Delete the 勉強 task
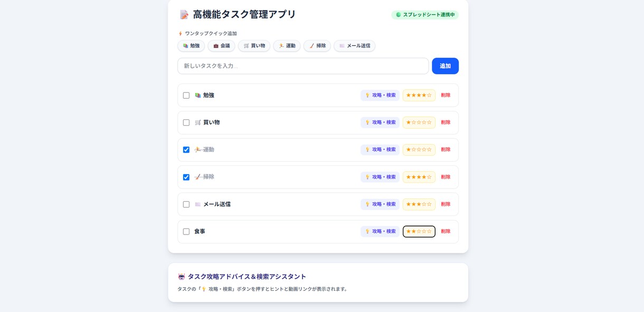This screenshot has width=644, height=312. 446,96
